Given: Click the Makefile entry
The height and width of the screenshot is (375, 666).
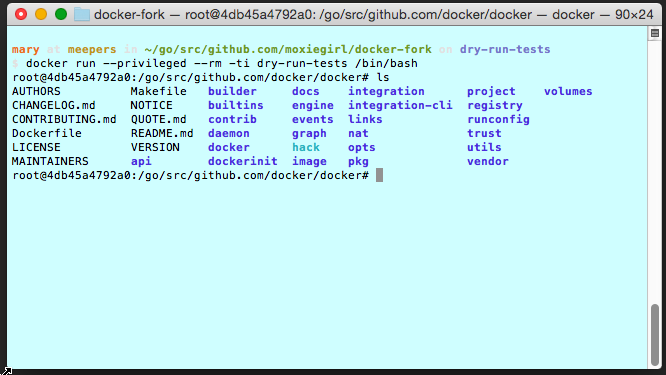Looking at the screenshot, I should click(158, 91).
